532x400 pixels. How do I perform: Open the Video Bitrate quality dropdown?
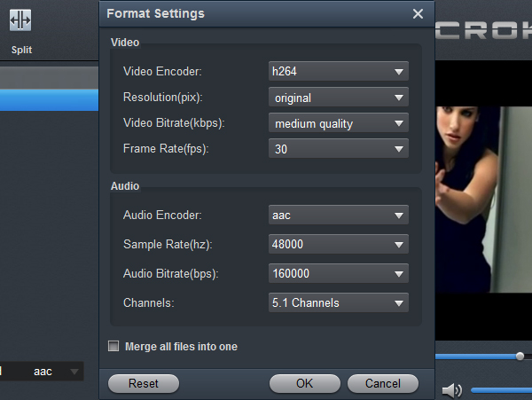coord(338,124)
